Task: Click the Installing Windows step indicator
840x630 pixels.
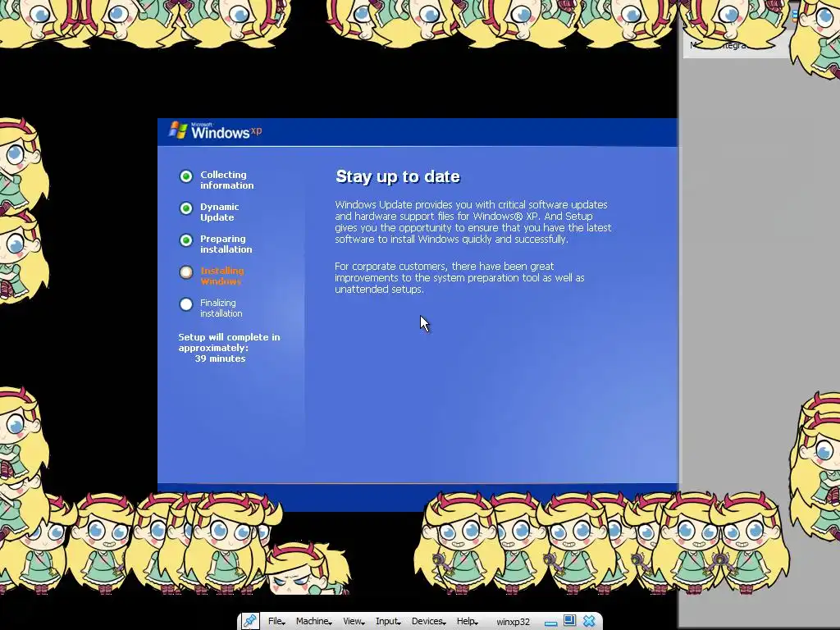Action: (186, 272)
